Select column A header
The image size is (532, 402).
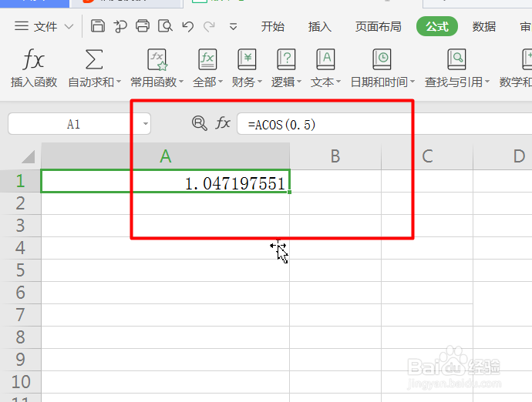(x=166, y=156)
